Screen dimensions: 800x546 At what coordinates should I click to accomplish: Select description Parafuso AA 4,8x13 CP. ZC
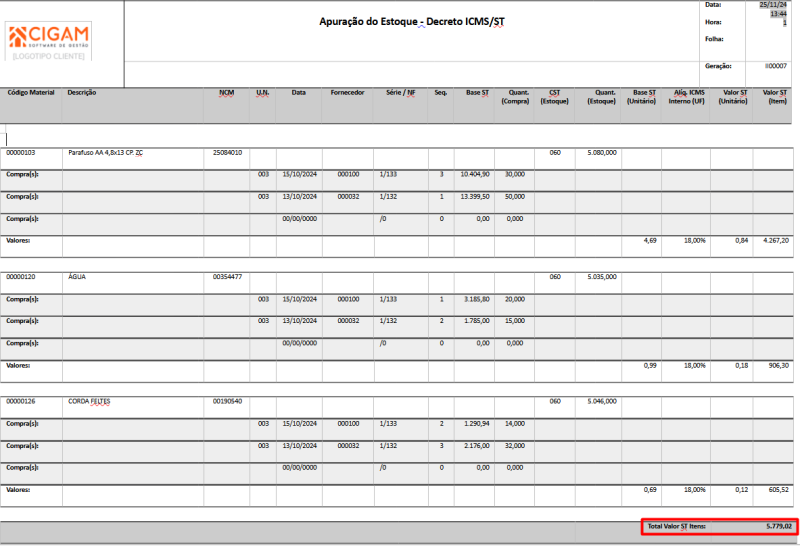[106, 153]
